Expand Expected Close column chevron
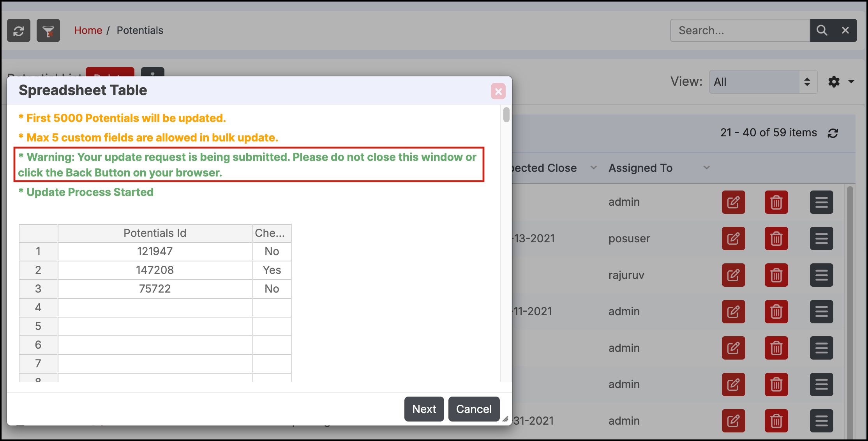Image resolution: width=868 pixels, height=441 pixels. coord(593,168)
